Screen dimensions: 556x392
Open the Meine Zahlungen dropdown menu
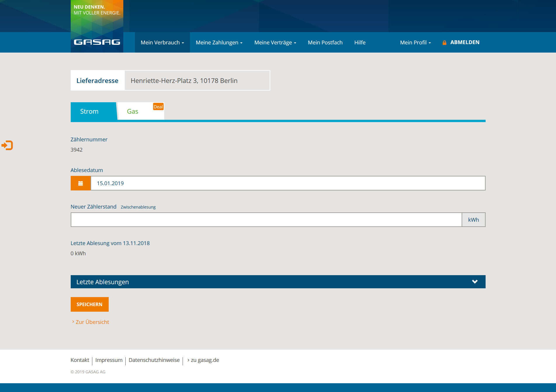[219, 43]
